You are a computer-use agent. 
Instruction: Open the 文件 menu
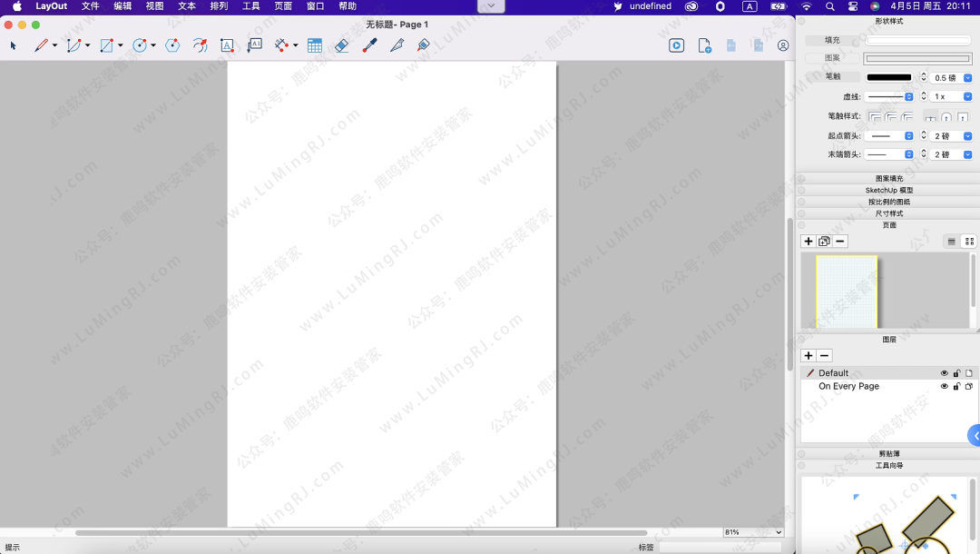pyautogui.click(x=91, y=6)
